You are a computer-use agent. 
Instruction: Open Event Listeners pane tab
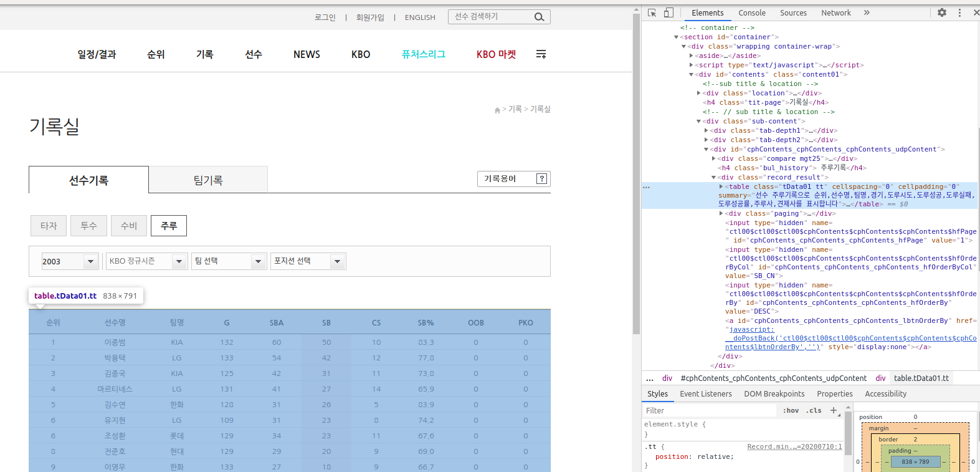[706, 394]
